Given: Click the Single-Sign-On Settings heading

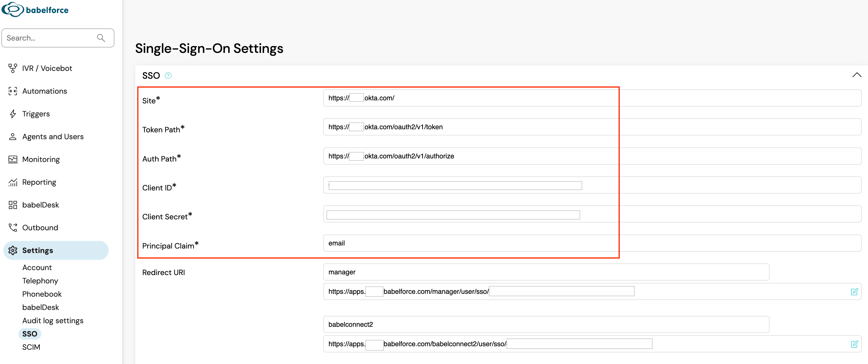Looking at the screenshot, I should coord(209,48).
